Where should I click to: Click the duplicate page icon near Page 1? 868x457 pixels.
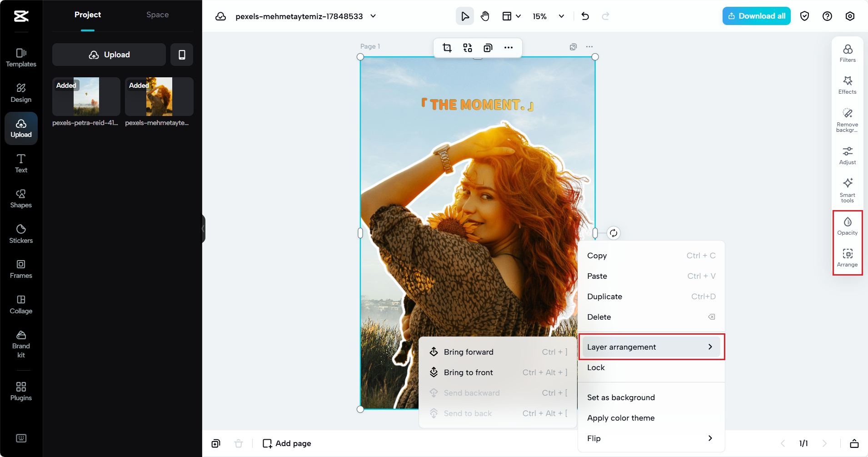coord(574,47)
